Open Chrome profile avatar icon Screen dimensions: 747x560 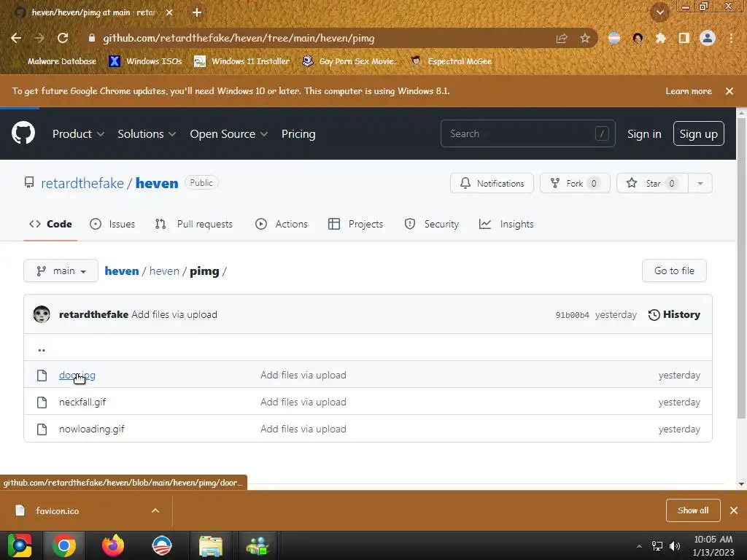pos(707,38)
